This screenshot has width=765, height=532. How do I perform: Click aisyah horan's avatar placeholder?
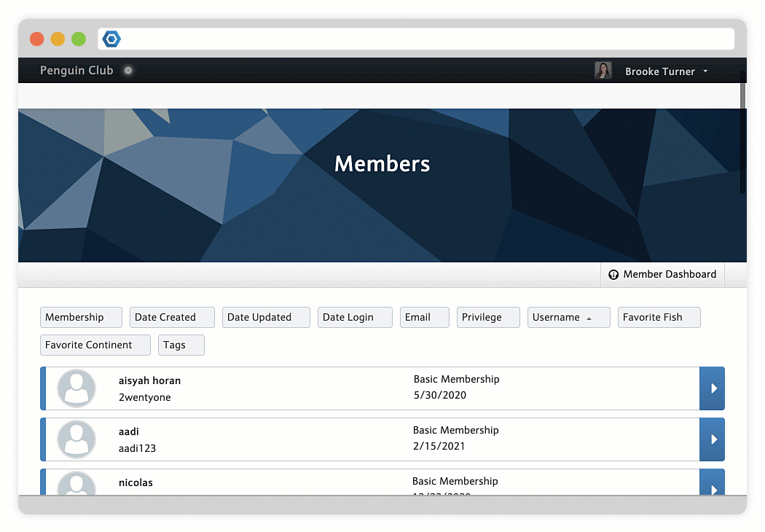pos(76,388)
